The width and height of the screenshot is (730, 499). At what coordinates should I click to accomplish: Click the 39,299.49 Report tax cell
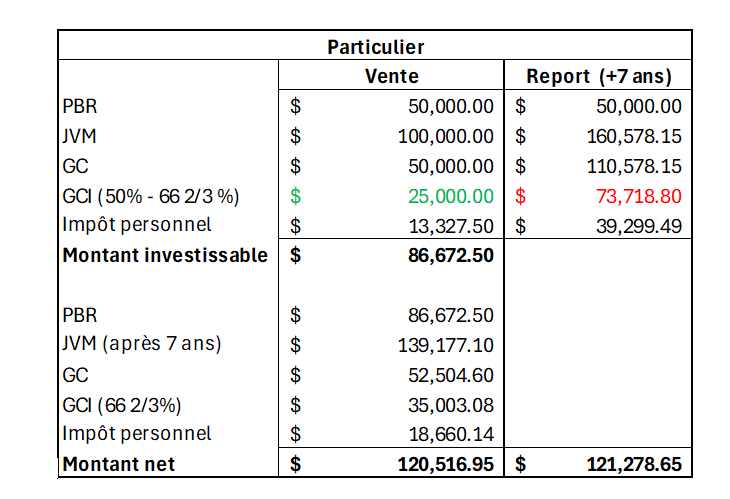click(634, 226)
